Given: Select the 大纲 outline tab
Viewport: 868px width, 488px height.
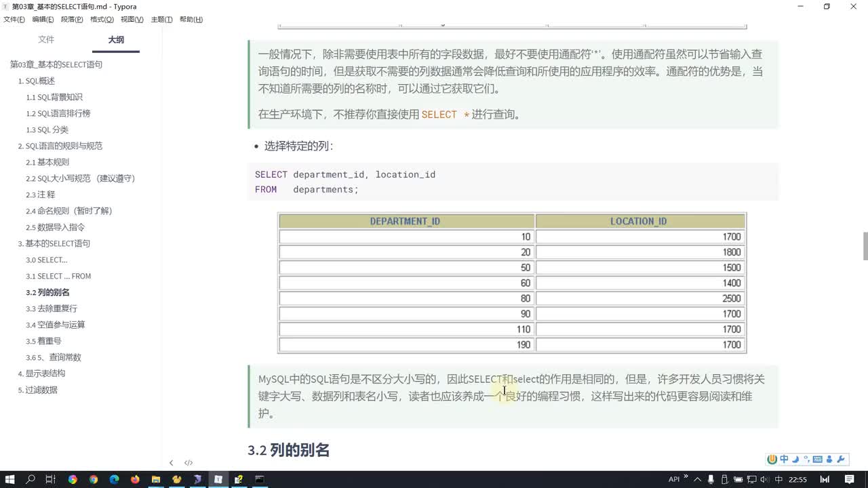Looking at the screenshot, I should [116, 40].
